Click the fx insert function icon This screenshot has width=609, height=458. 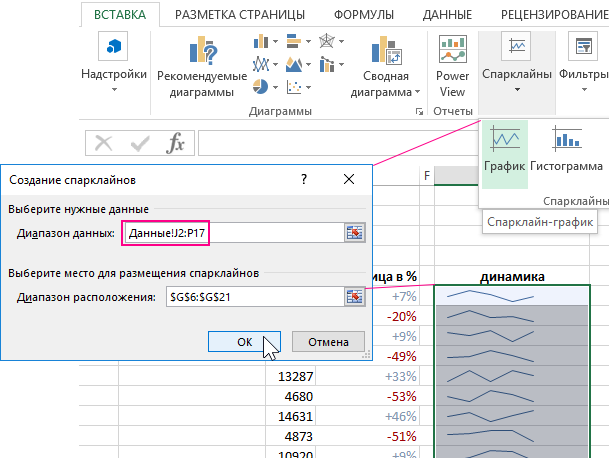175,143
